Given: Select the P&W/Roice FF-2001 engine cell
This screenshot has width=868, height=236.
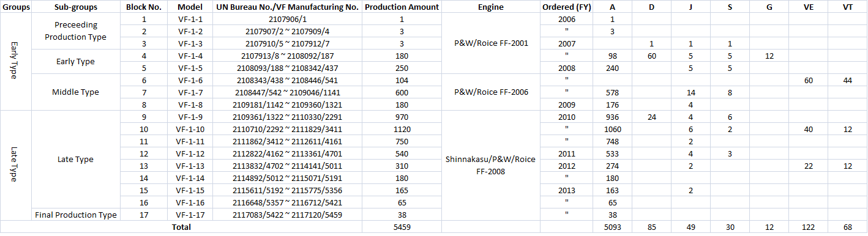Looking at the screenshot, I should coord(490,43).
